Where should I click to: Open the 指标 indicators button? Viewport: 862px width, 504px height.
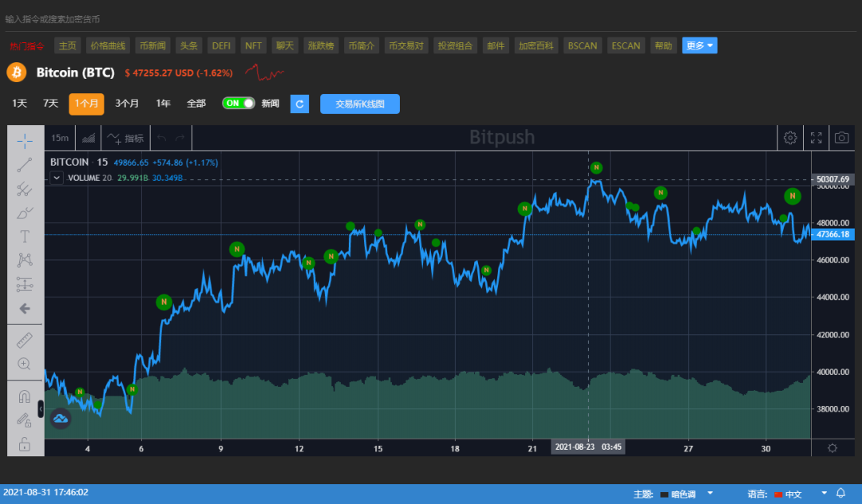point(125,138)
